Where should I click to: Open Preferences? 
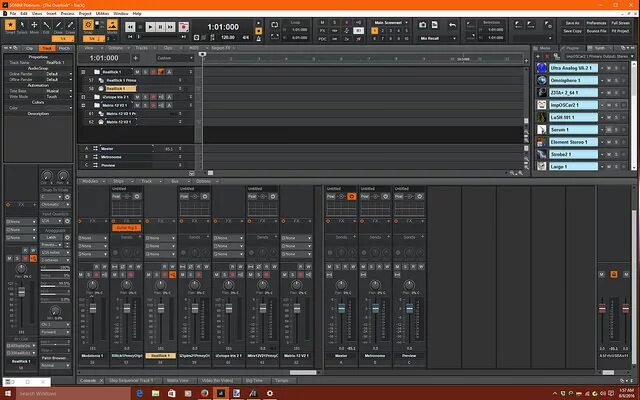tap(596, 23)
